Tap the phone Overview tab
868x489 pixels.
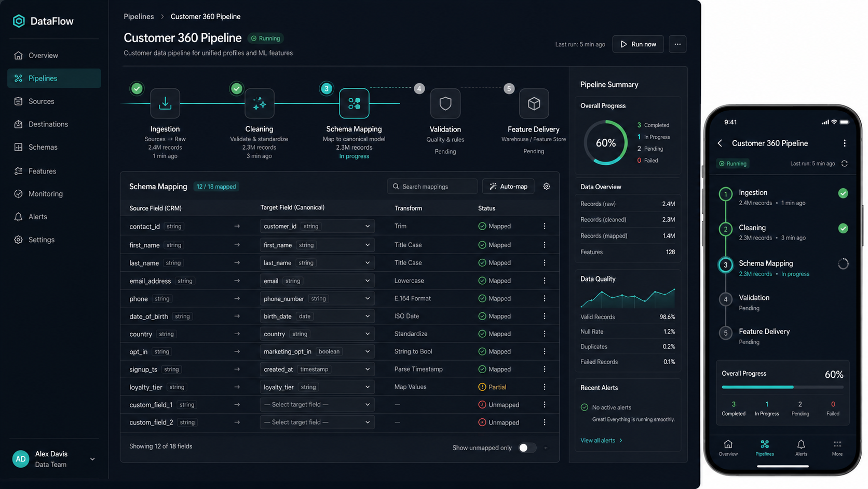point(728,448)
